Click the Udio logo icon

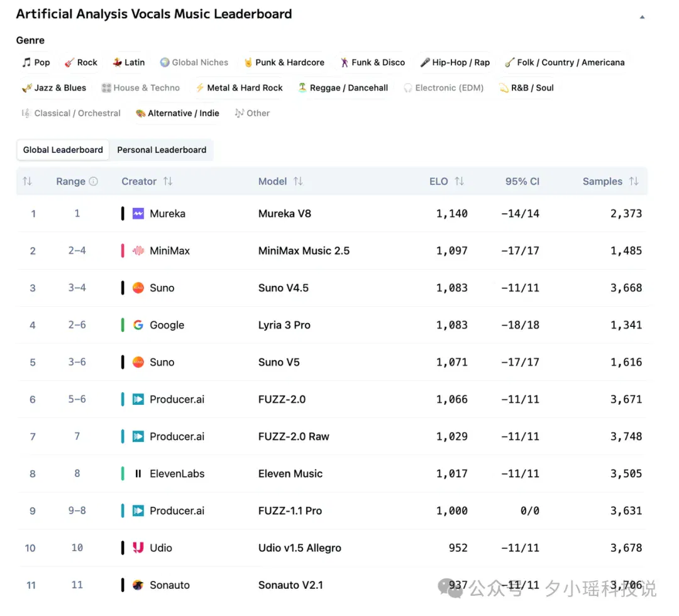point(138,547)
